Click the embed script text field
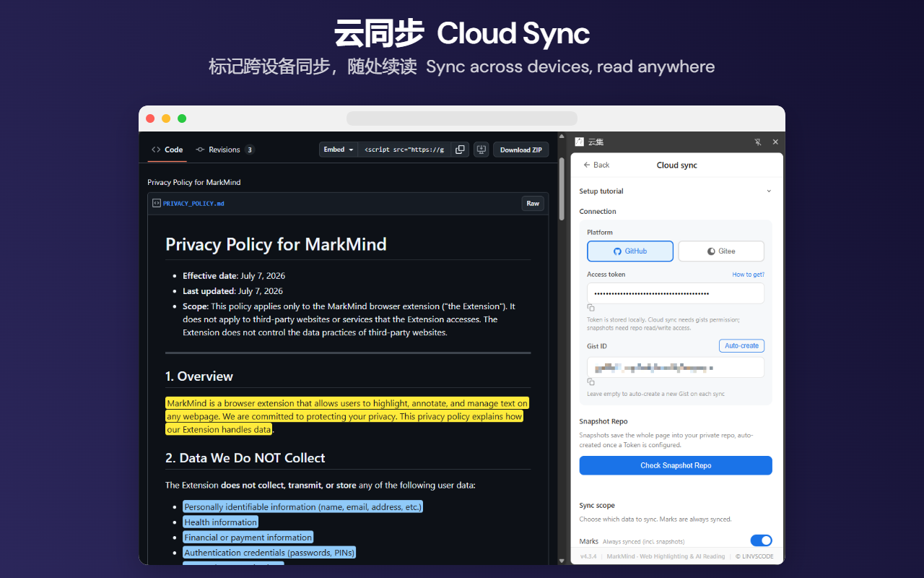The image size is (924, 578). [404, 150]
